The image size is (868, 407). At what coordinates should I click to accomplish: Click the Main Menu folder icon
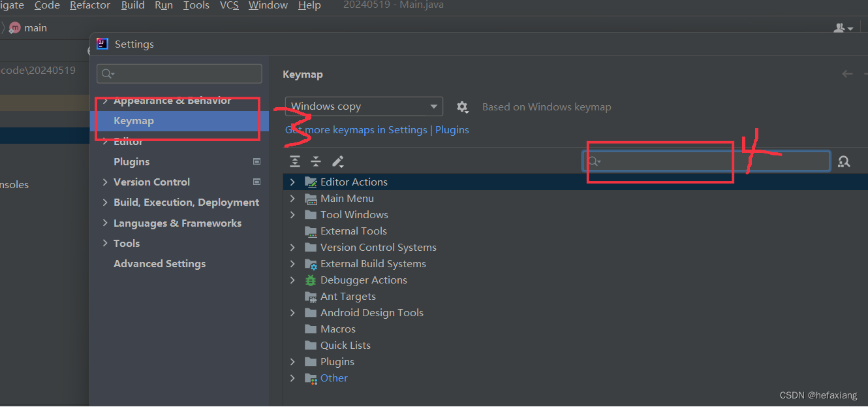[311, 199]
